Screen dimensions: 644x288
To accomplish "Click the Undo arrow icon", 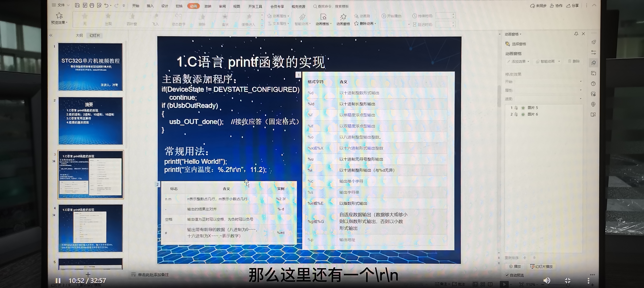I will point(106,5).
